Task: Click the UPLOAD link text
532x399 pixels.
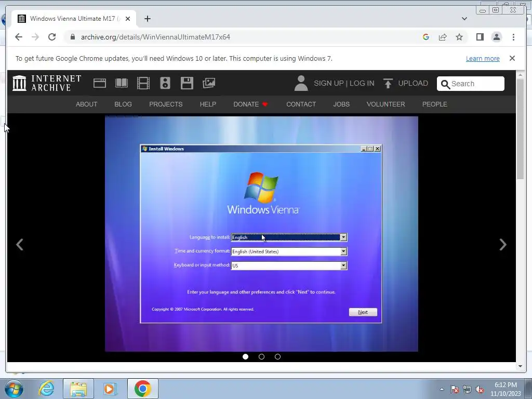Action: (x=413, y=83)
